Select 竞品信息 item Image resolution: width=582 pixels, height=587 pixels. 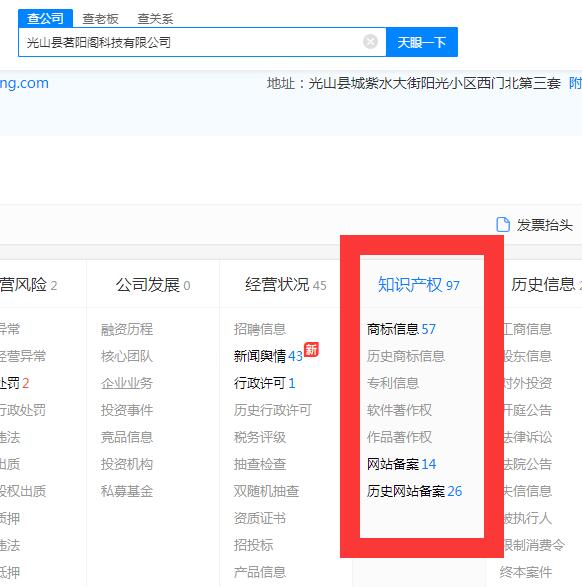coord(127,437)
